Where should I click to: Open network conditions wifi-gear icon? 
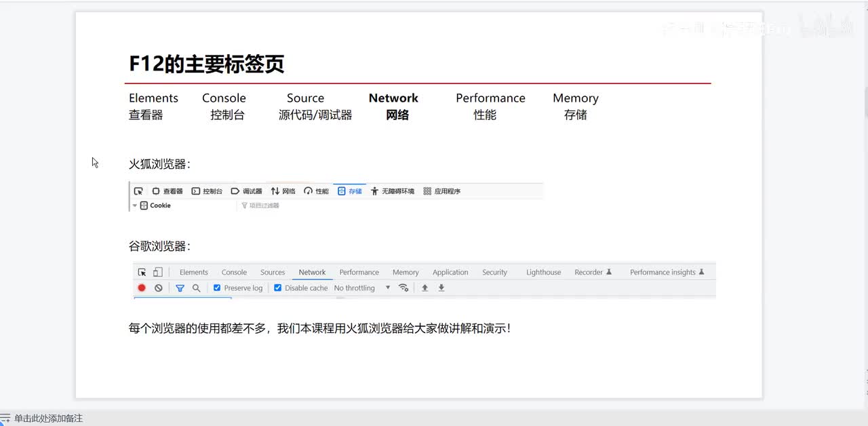point(403,288)
